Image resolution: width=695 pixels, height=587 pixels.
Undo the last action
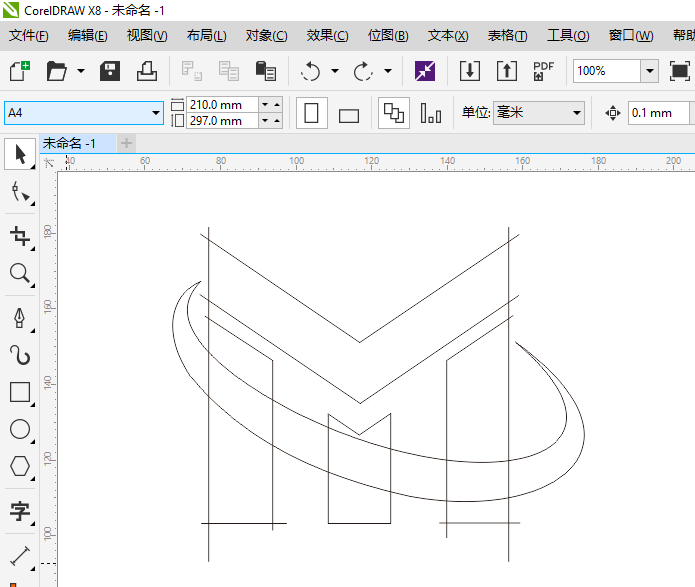[310, 71]
